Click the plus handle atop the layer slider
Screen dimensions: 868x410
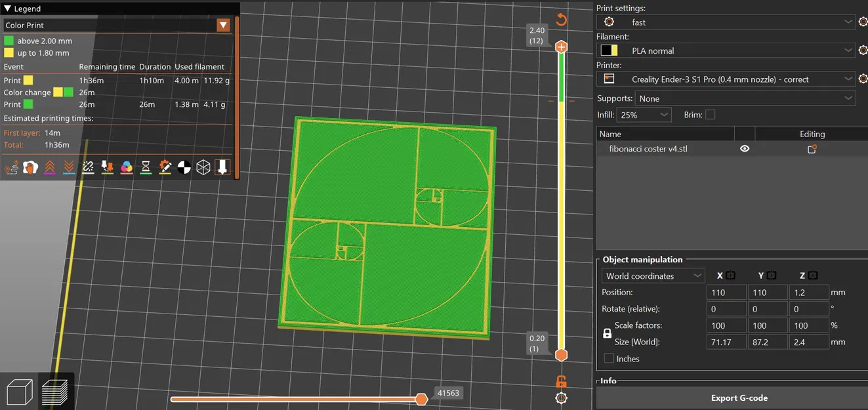pos(561,47)
